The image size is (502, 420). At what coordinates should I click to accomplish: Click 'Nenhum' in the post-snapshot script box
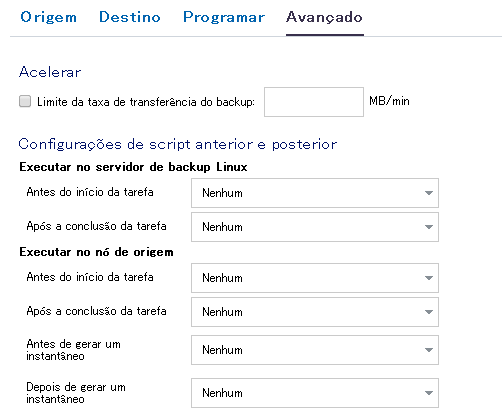pyautogui.click(x=222, y=393)
